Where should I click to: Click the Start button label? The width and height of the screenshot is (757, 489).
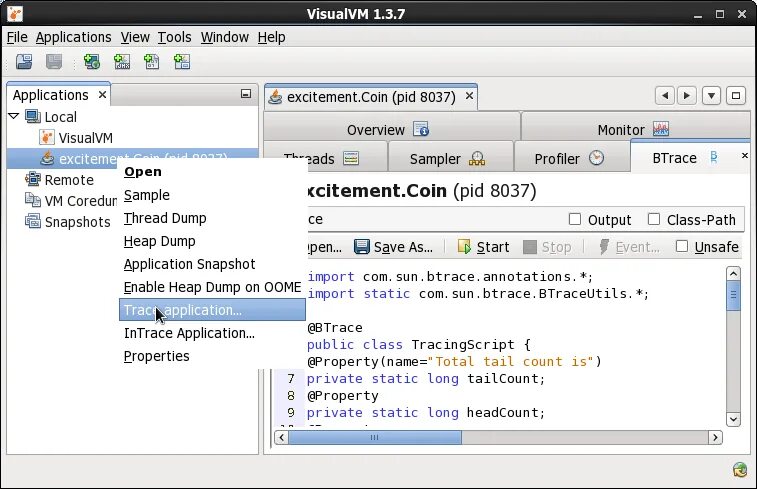[x=493, y=247]
